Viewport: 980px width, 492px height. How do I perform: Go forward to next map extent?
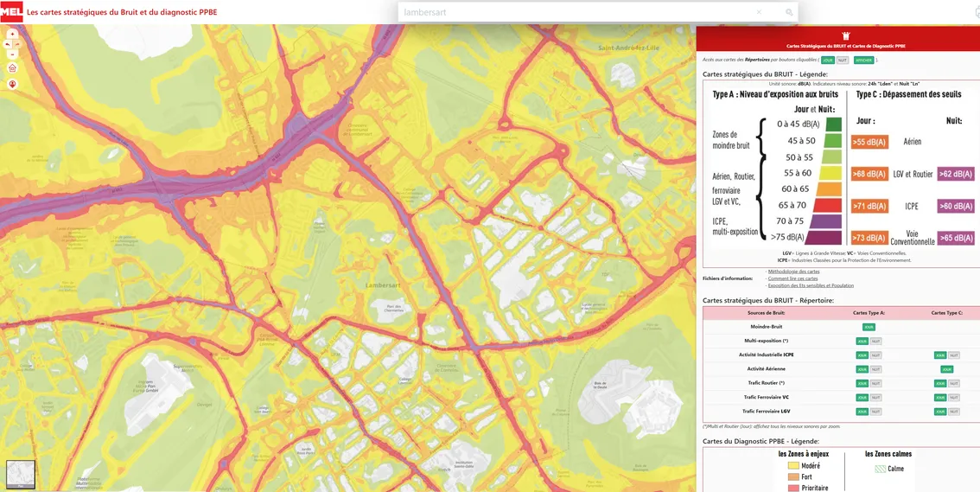point(17,44)
